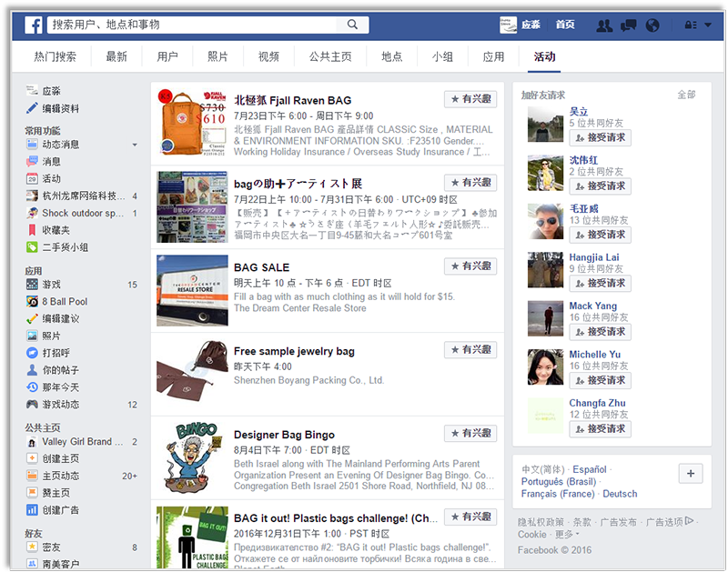Click the 游戏动态 gamepad icon
This screenshot has height=572, width=728.
(x=32, y=405)
